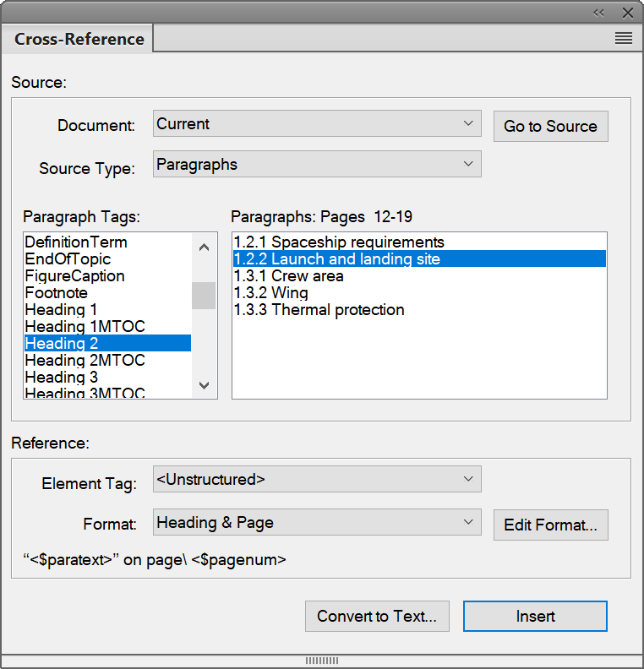
Task: Expand the Format dropdown
Action: pos(317,523)
